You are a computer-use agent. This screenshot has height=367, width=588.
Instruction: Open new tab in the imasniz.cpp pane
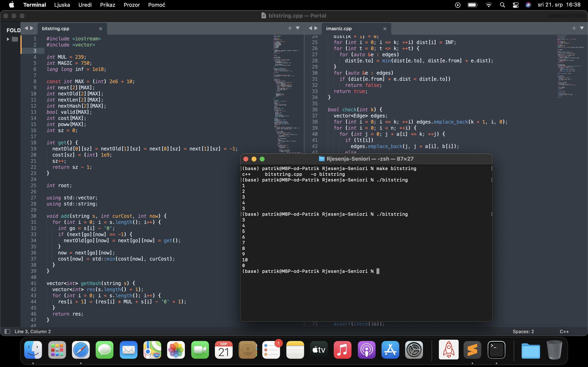click(x=574, y=28)
